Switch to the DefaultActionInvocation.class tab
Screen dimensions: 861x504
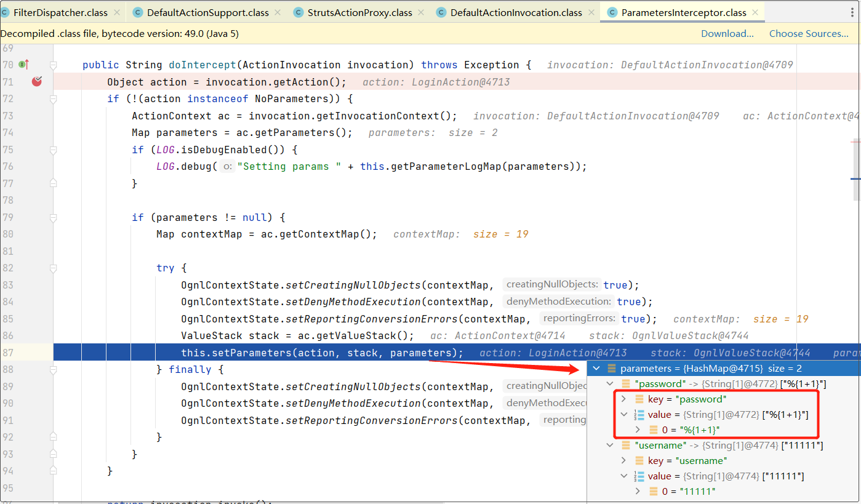click(x=516, y=12)
